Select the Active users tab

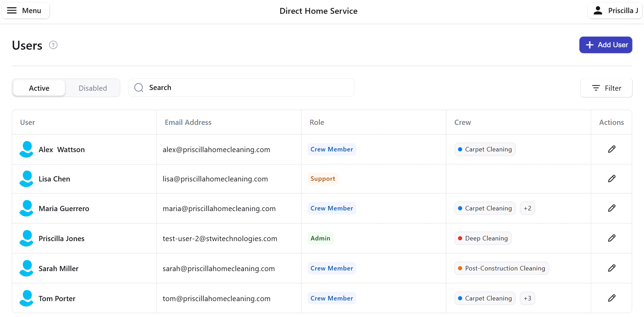tap(39, 88)
